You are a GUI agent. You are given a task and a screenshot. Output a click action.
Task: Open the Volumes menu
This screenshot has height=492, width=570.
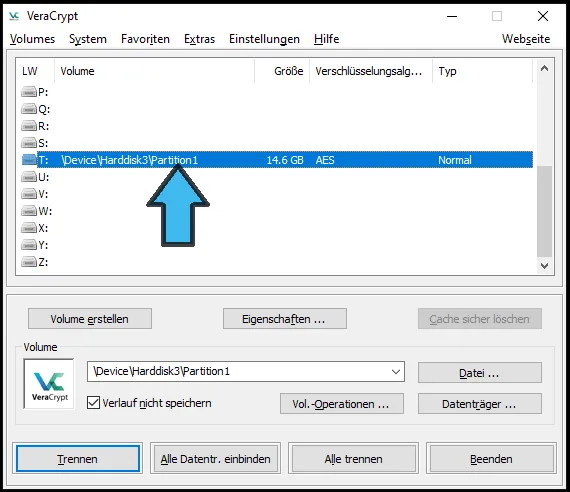pyautogui.click(x=32, y=39)
